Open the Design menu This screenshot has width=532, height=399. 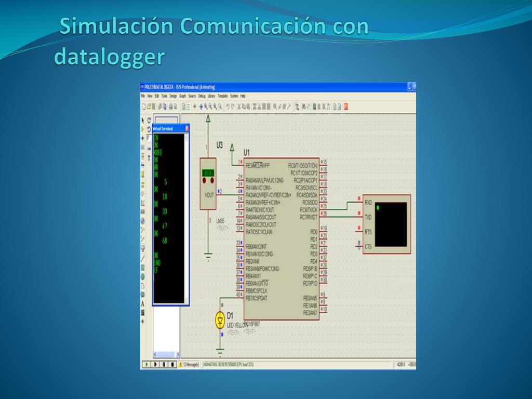(x=173, y=96)
